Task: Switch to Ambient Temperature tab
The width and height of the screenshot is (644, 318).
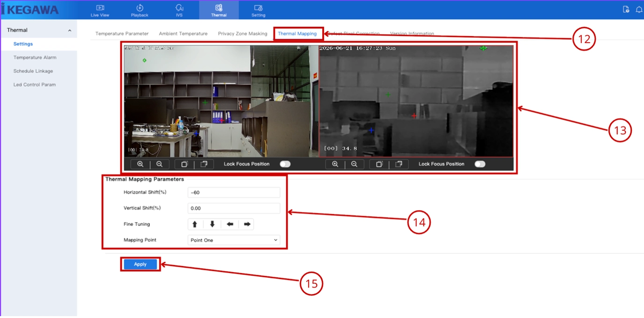Action: [x=183, y=34]
